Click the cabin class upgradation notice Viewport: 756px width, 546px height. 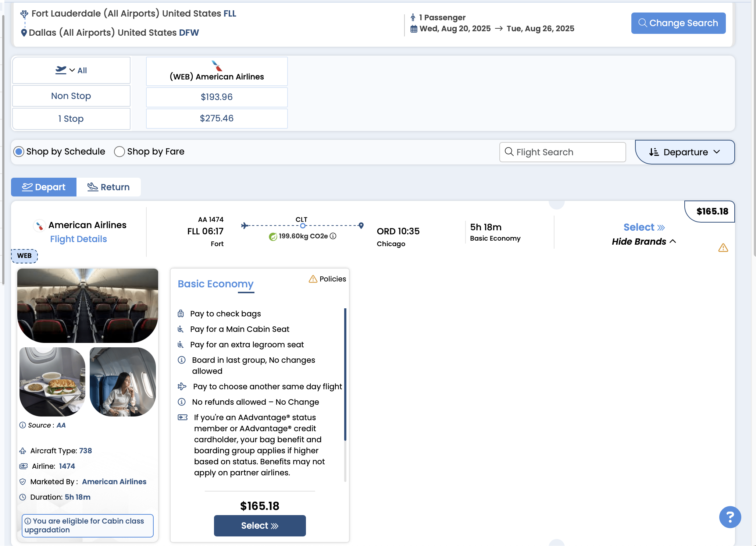[88, 526]
